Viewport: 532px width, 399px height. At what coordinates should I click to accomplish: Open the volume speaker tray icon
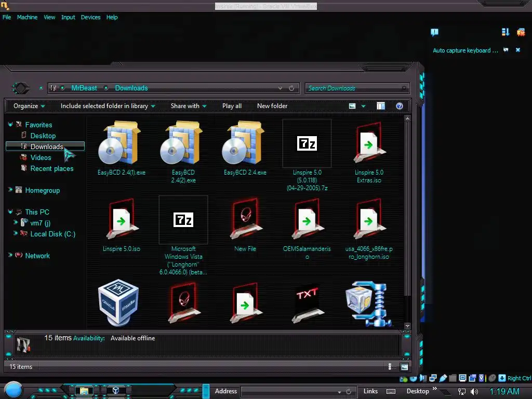tap(474, 391)
